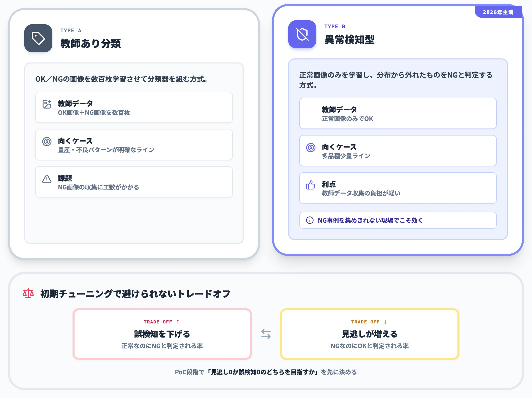Viewport: 532px width, 398px height.
Task: Click the text NG画像の収集に工数がかかる
Action: [x=98, y=187]
